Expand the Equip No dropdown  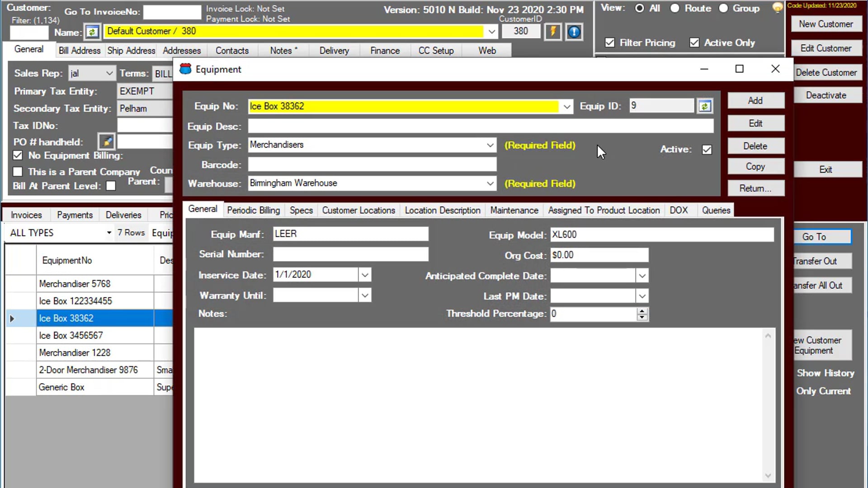(566, 107)
